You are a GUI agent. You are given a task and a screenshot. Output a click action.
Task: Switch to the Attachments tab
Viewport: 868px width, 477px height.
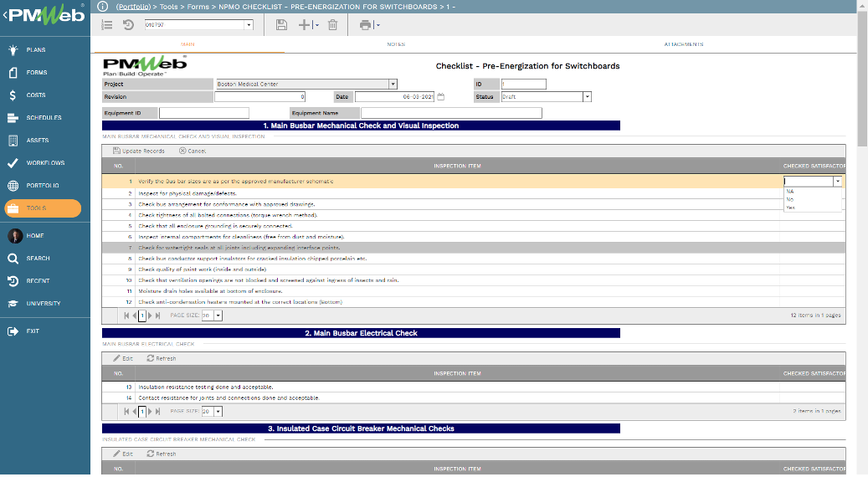pyautogui.click(x=684, y=44)
